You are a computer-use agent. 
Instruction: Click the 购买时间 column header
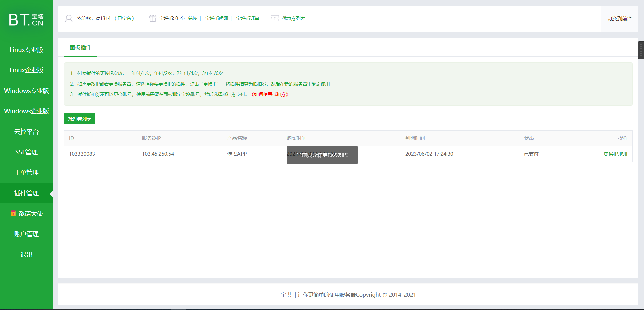297,138
